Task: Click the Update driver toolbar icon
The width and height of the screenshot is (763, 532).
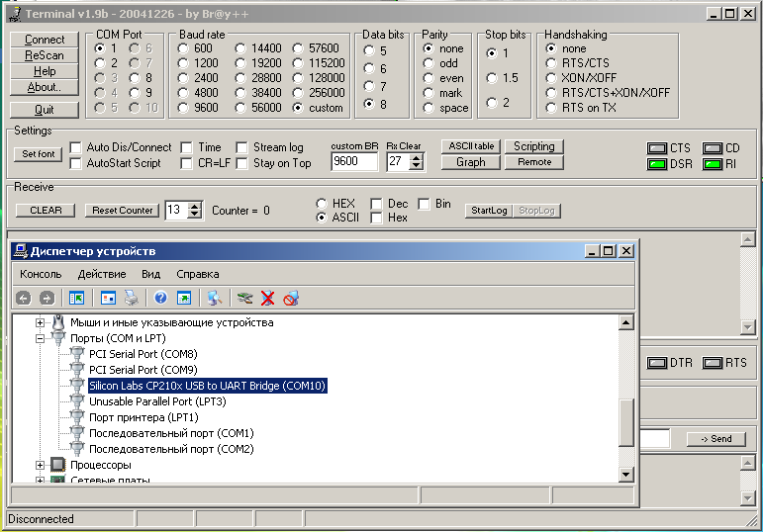Action: [245, 298]
